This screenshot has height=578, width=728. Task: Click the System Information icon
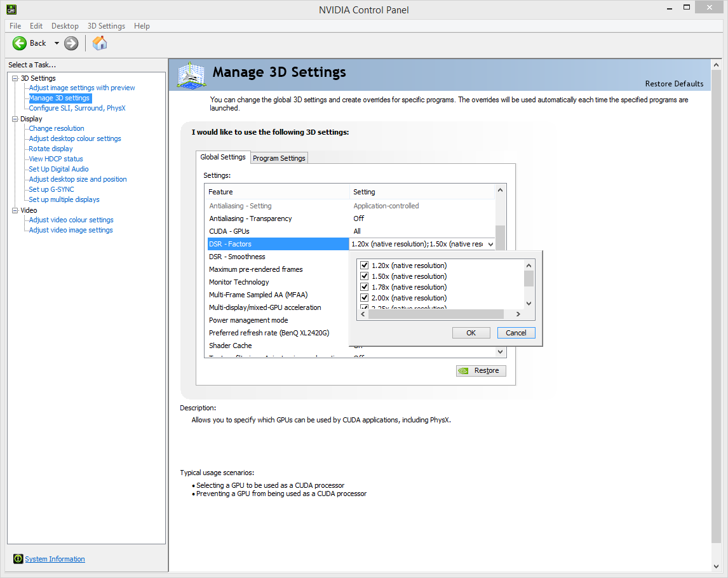18,559
